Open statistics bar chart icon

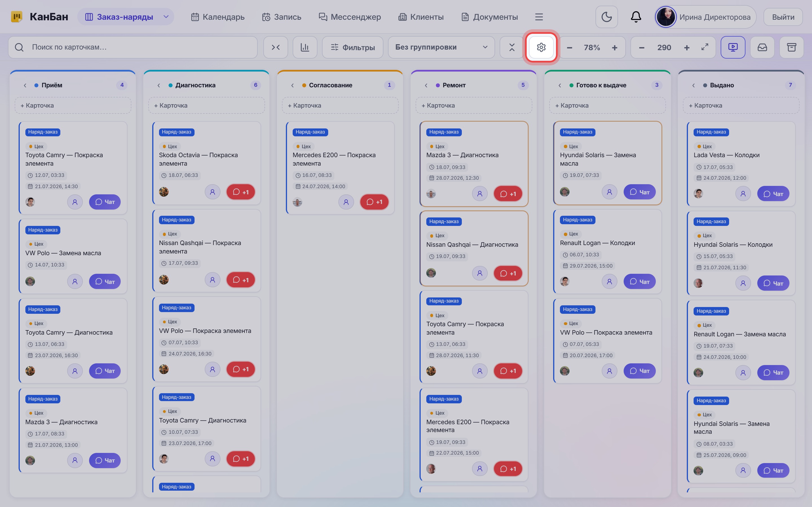[x=305, y=47]
